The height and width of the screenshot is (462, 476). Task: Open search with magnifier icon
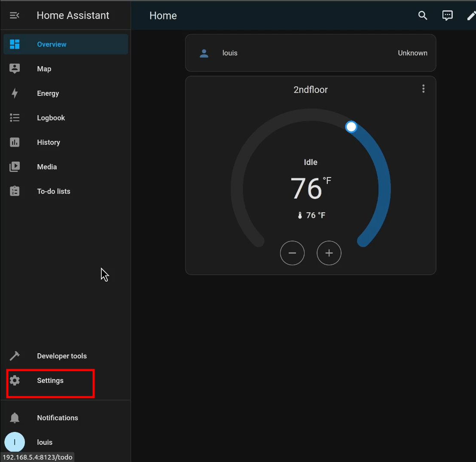pyautogui.click(x=423, y=15)
